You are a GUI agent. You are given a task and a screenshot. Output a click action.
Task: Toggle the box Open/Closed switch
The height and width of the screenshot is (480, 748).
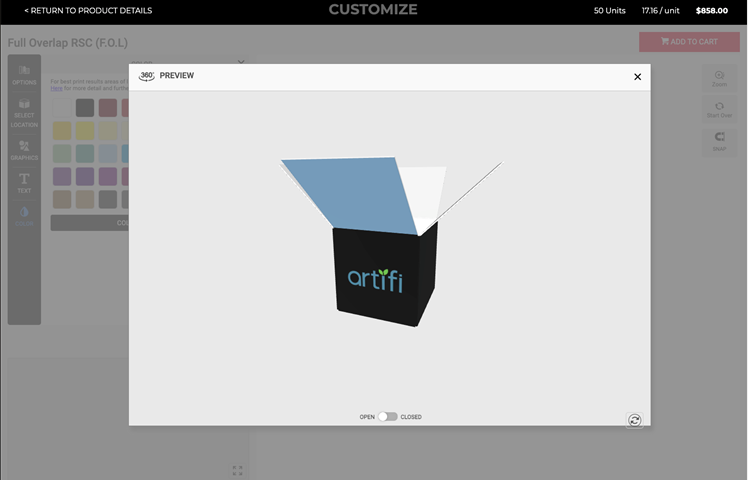point(387,417)
